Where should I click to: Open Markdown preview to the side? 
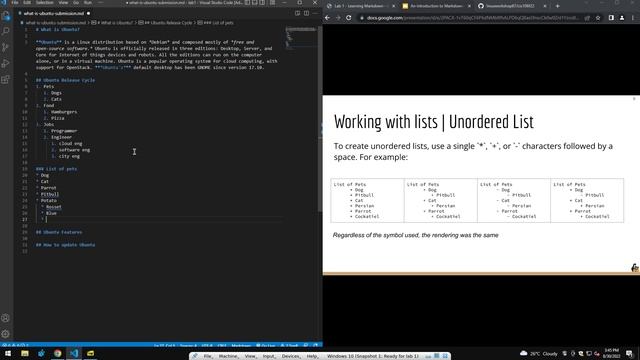[x=298, y=13]
